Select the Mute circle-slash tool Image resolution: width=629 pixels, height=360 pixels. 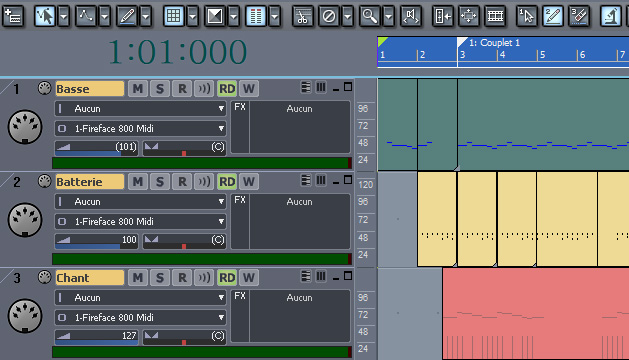coord(329,16)
